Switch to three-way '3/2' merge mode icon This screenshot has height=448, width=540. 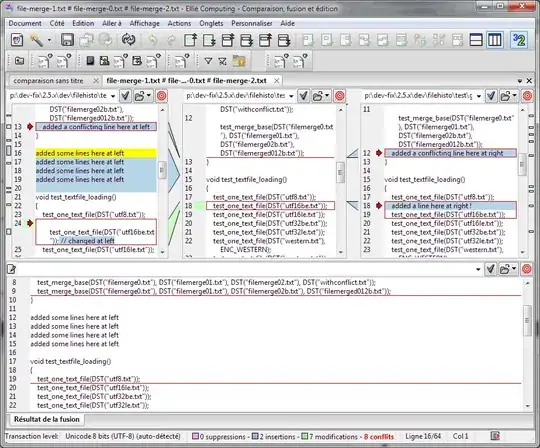coord(518,40)
